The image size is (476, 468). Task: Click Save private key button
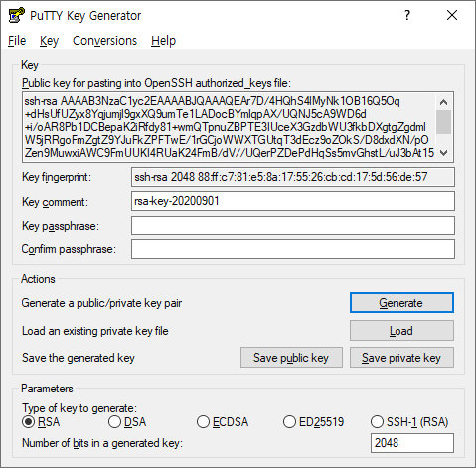pos(401,358)
